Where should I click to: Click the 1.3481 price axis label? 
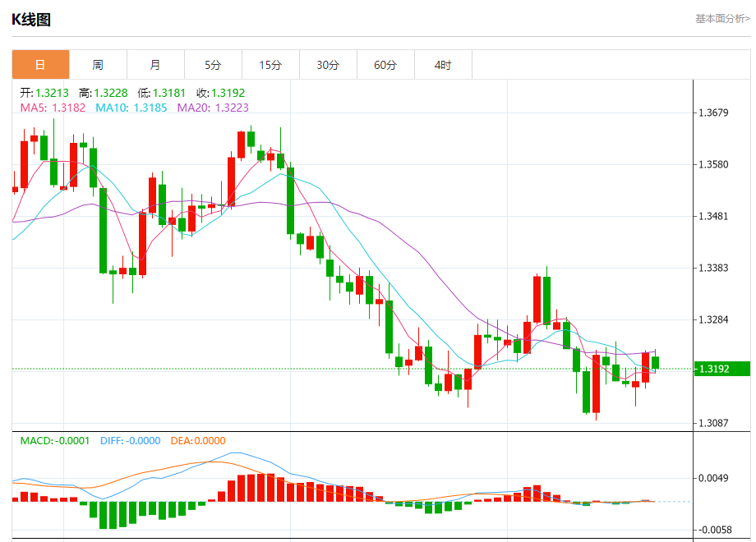[713, 216]
